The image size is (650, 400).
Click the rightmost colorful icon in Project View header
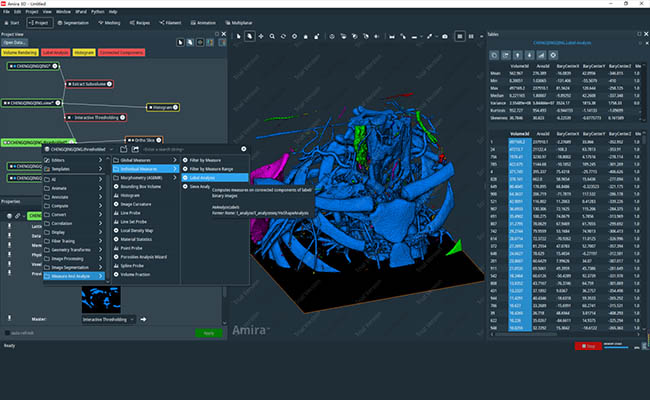(x=222, y=42)
